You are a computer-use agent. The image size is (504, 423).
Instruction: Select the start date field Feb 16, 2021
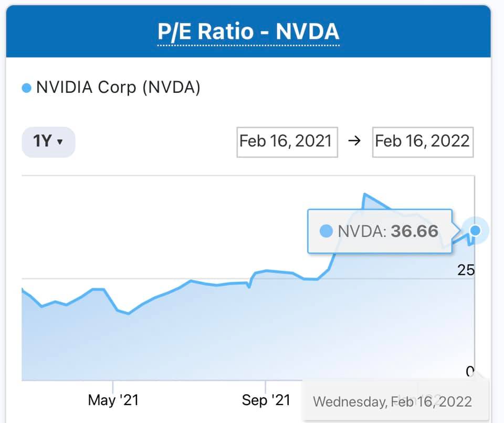[x=287, y=142]
